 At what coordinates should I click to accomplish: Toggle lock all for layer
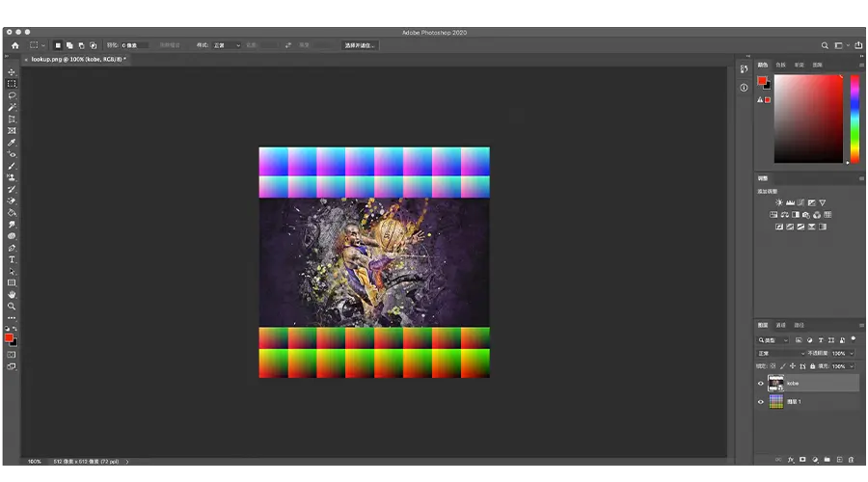tap(813, 365)
